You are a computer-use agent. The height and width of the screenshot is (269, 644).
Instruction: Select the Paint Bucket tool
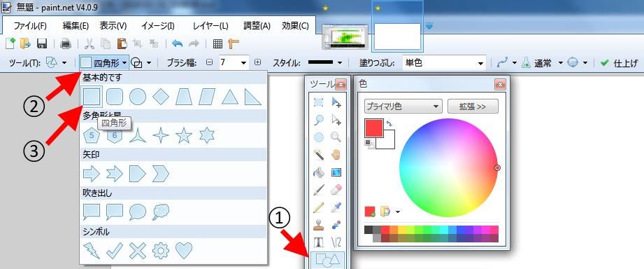[318, 172]
